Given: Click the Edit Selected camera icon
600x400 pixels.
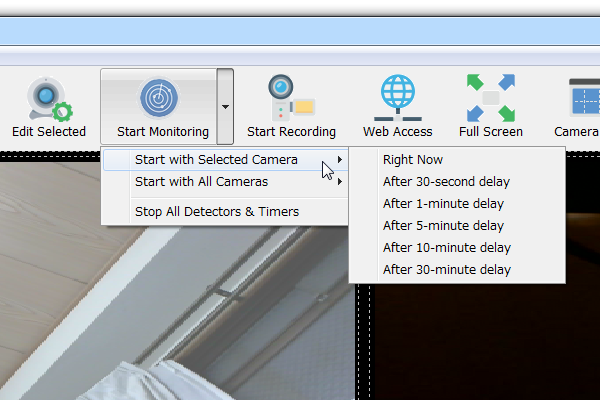Looking at the screenshot, I should (x=49, y=99).
